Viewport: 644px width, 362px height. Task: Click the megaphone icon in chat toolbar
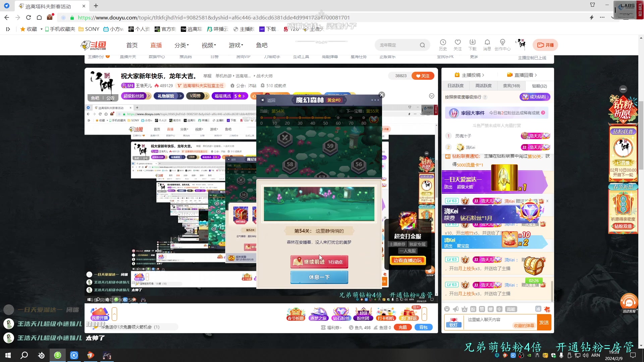tap(455, 309)
